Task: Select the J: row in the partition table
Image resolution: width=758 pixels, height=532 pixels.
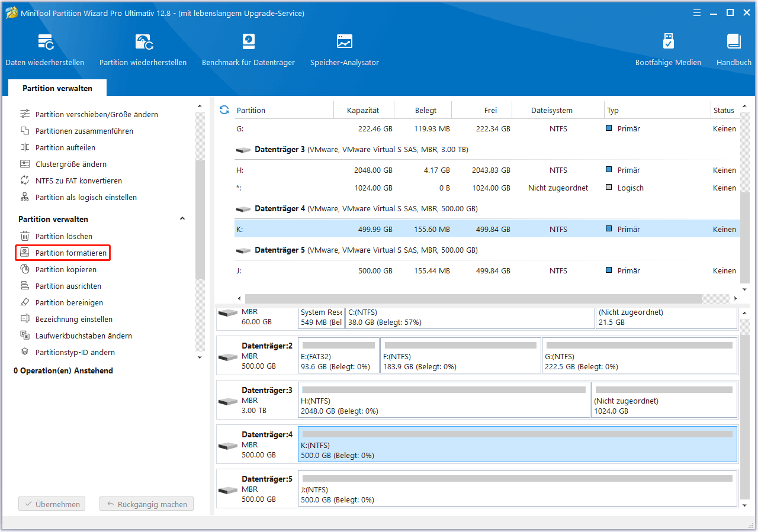Action: [x=487, y=270]
